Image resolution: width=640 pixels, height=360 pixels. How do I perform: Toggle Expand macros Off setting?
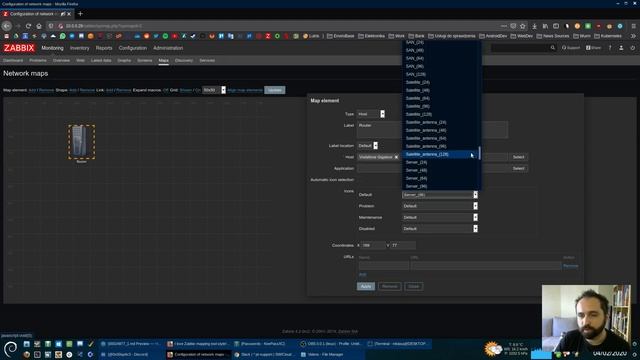tap(165, 90)
